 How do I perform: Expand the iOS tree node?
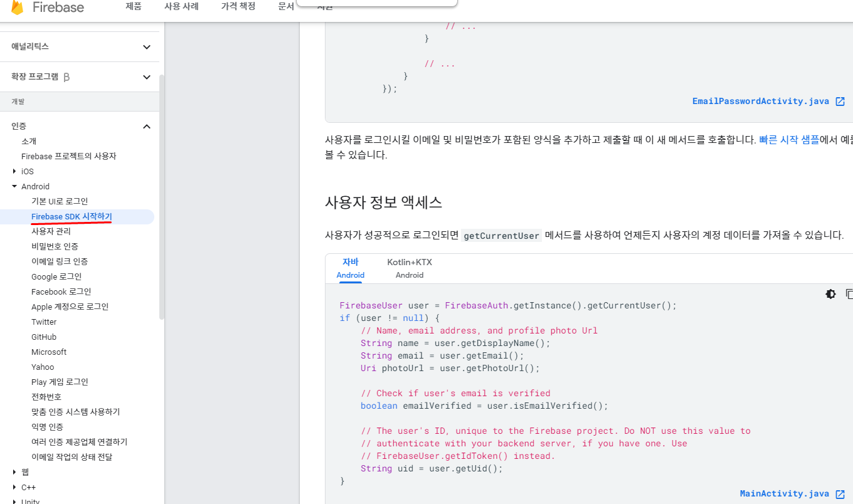[14, 172]
